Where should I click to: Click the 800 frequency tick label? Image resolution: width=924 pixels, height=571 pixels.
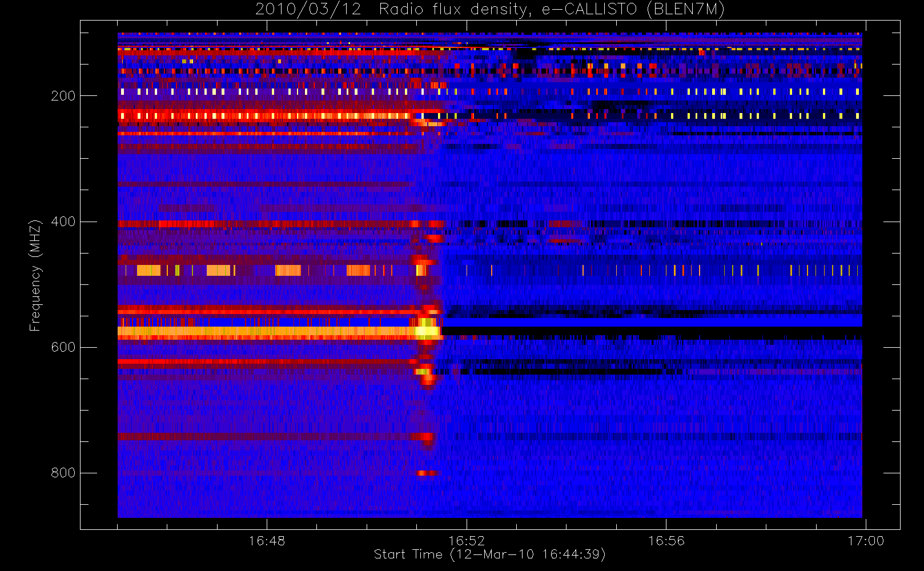click(x=63, y=473)
